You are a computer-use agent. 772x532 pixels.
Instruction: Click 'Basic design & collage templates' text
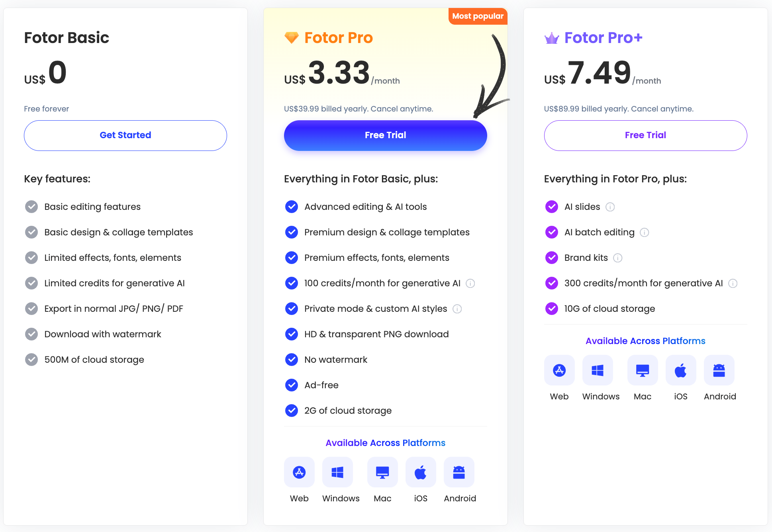click(118, 232)
